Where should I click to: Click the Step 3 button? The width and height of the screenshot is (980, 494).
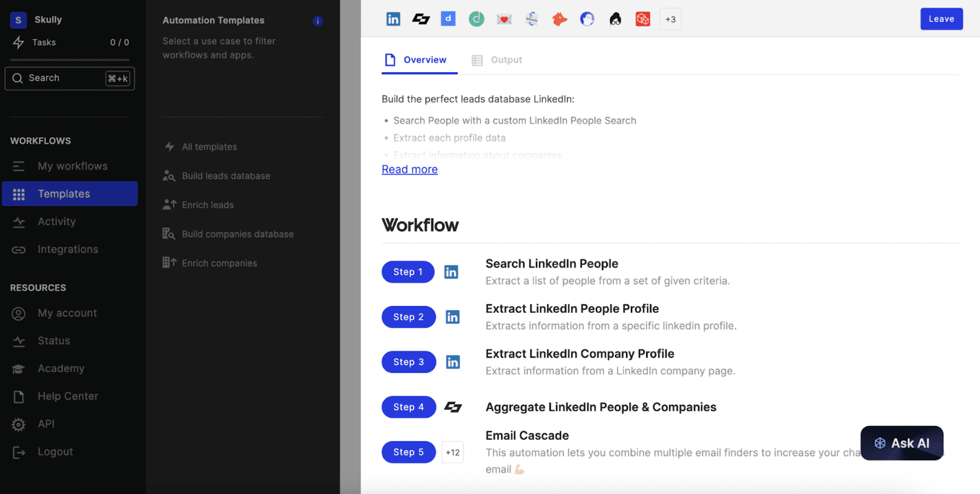pos(409,362)
